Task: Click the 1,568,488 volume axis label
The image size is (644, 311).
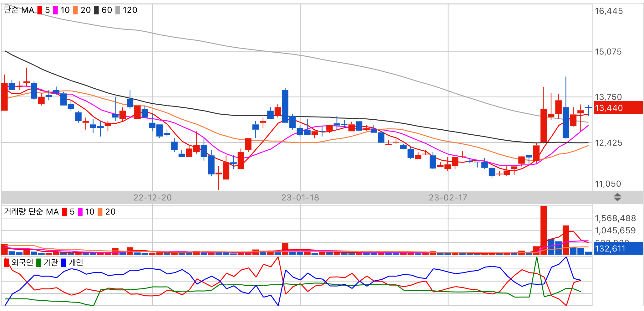Action: pos(615,218)
